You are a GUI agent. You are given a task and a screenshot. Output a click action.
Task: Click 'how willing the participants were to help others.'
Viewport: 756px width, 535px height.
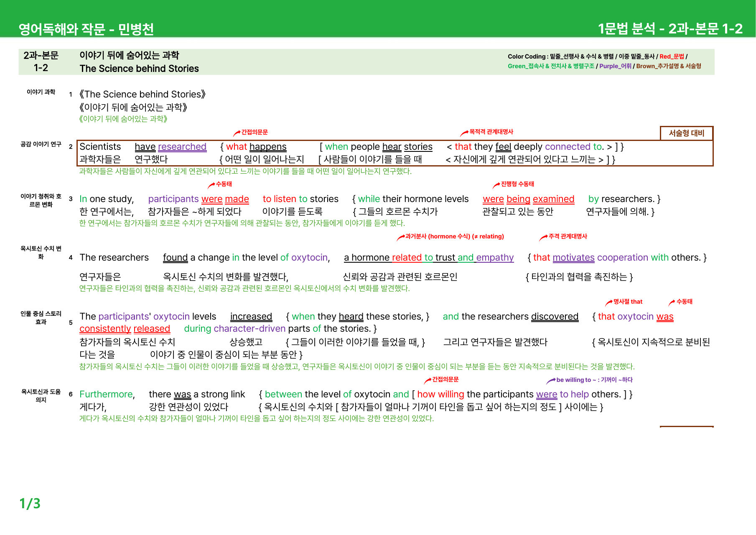click(x=519, y=394)
